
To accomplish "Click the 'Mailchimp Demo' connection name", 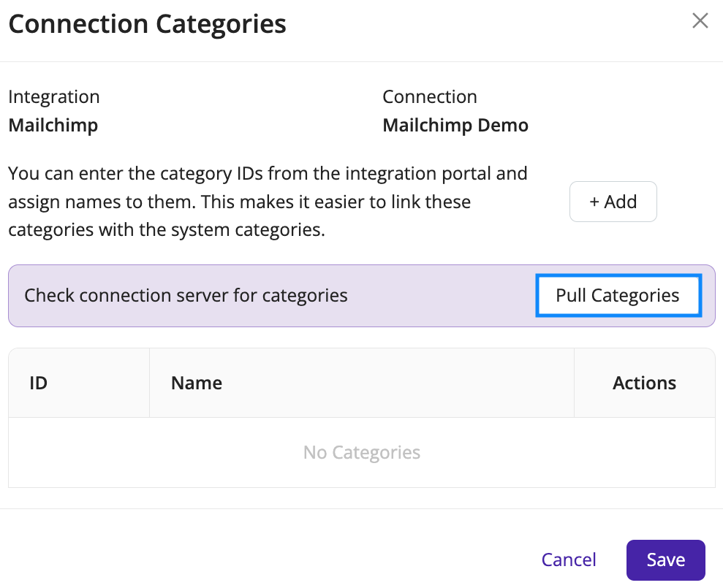I will 455,126.
